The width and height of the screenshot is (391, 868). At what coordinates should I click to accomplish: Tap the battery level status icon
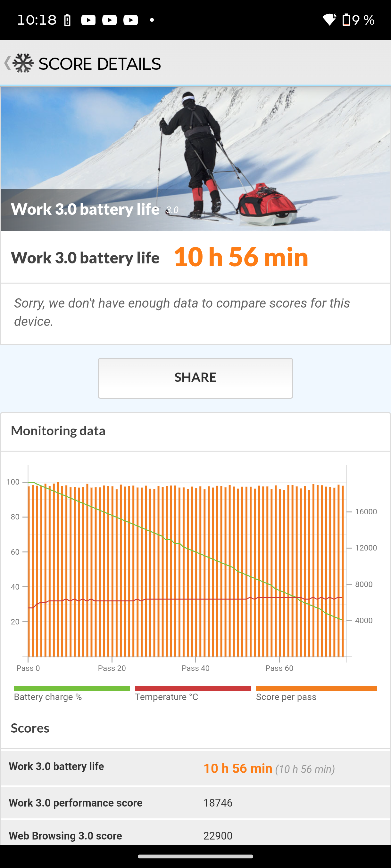(346, 20)
